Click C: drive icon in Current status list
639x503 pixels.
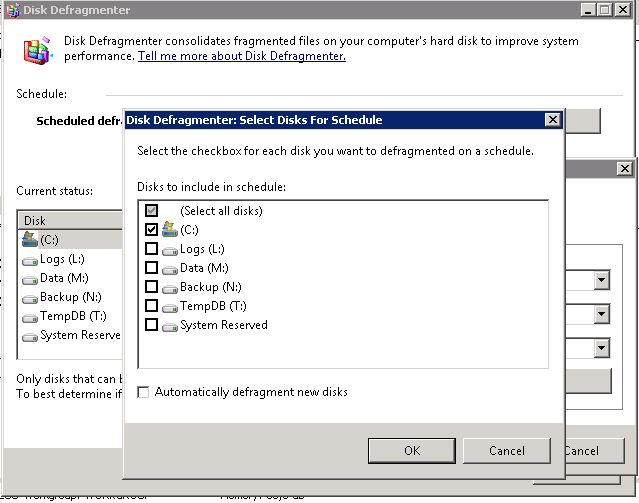[30, 239]
